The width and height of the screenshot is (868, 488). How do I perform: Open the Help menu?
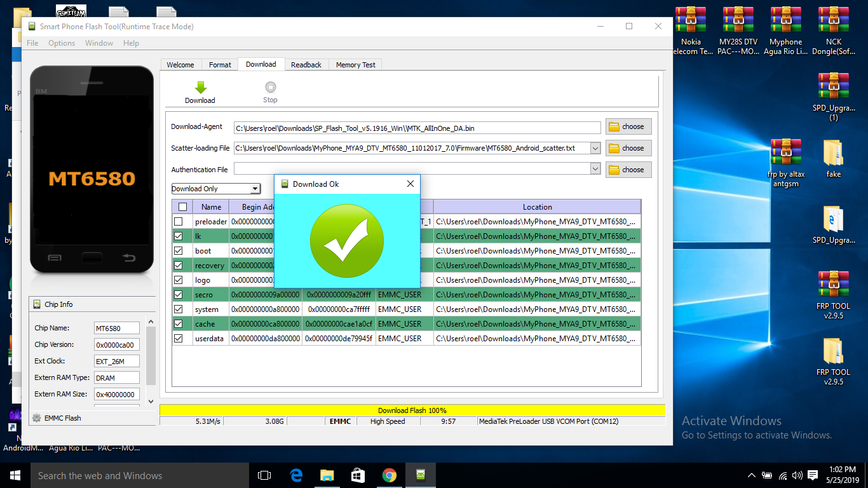(132, 43)
